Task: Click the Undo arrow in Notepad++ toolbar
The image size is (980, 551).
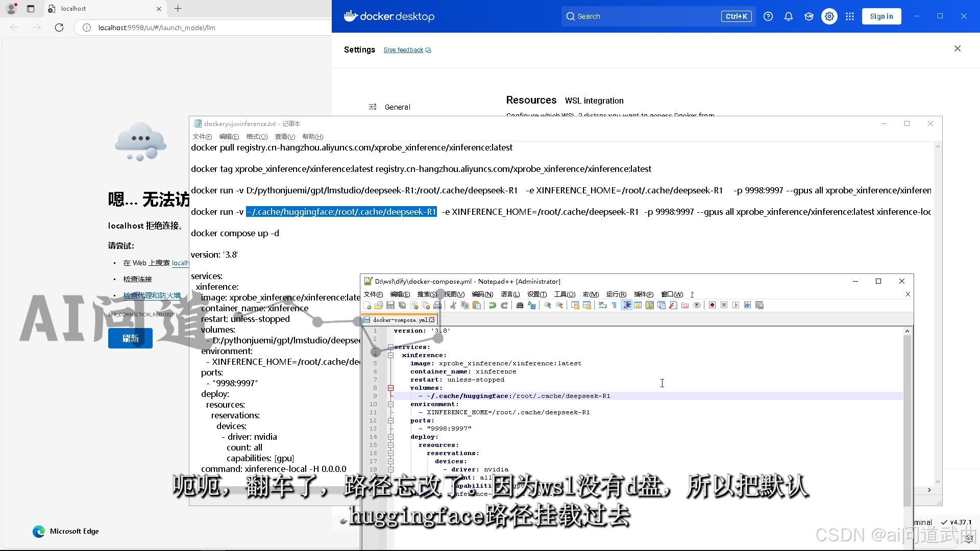Action: [493, 305]
